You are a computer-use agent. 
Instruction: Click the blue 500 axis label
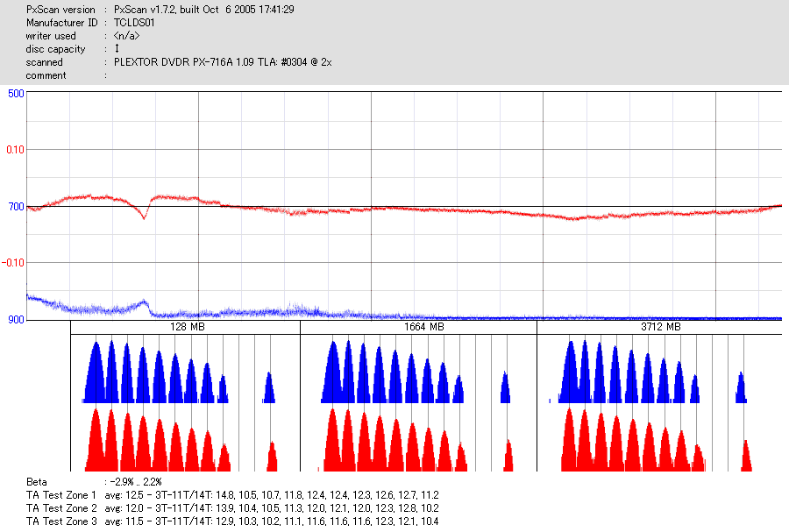(16, 94)
